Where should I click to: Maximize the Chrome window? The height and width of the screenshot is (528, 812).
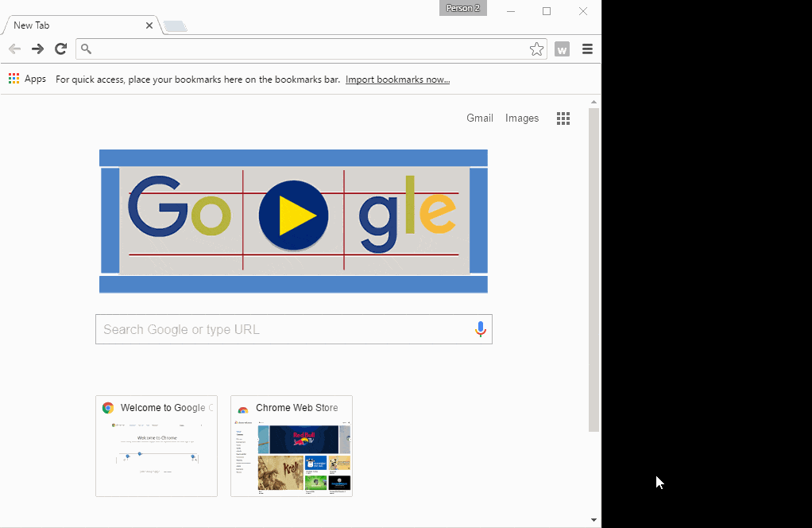[547, 11]
